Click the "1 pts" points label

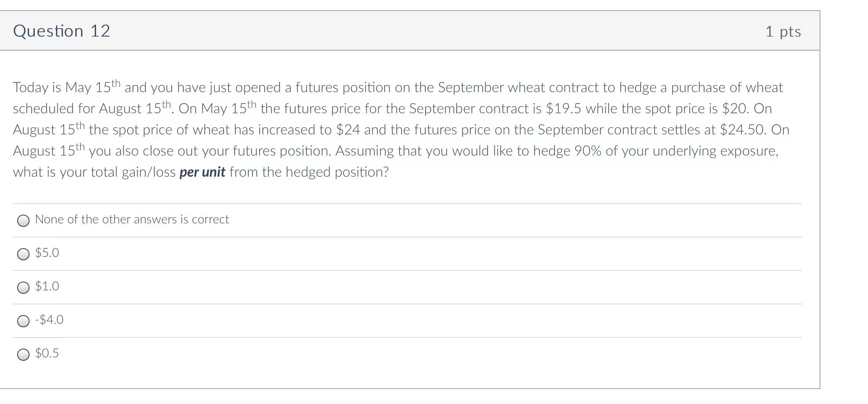click(783, 32)
